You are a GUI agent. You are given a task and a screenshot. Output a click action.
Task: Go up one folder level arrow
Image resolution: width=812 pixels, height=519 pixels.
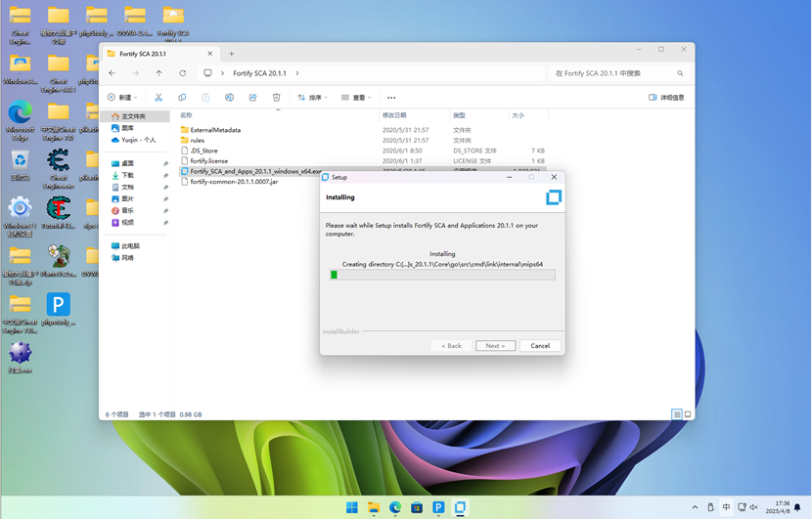pos(159,73)
